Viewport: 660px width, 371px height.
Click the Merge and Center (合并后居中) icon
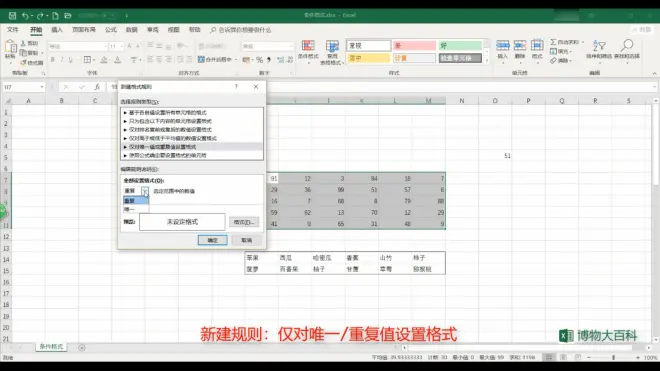(201, 59)
